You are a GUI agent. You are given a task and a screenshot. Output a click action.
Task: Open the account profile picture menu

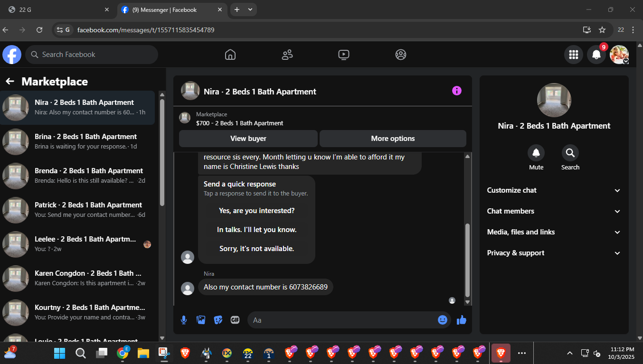pos(619,55)
